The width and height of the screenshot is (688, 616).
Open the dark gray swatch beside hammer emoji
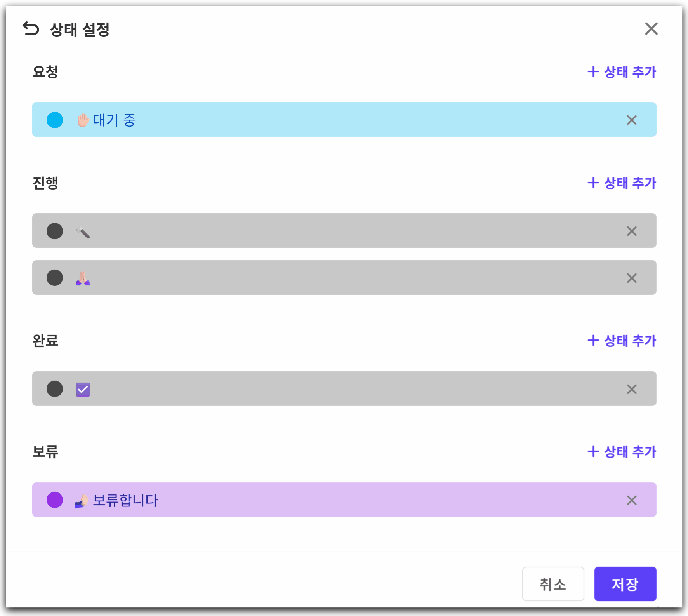pyautogui.click(x=55, y=231)
